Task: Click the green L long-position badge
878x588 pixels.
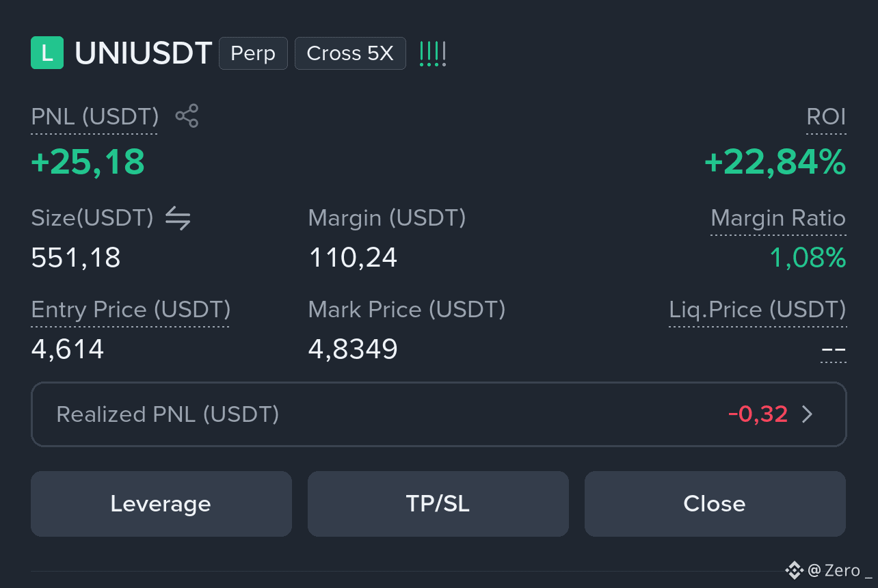Action: [x=47, y=53]
